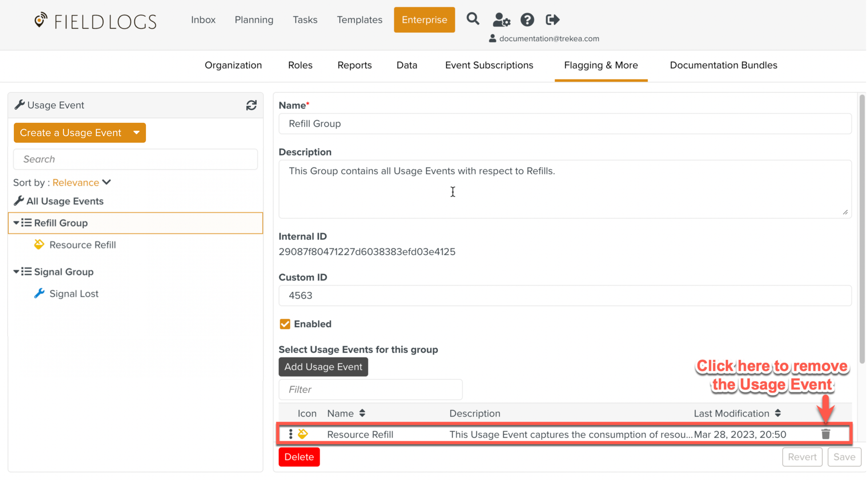The image size is (868, 480).
Task: Sort table by Name column arrows
Action: click(362, 413)
